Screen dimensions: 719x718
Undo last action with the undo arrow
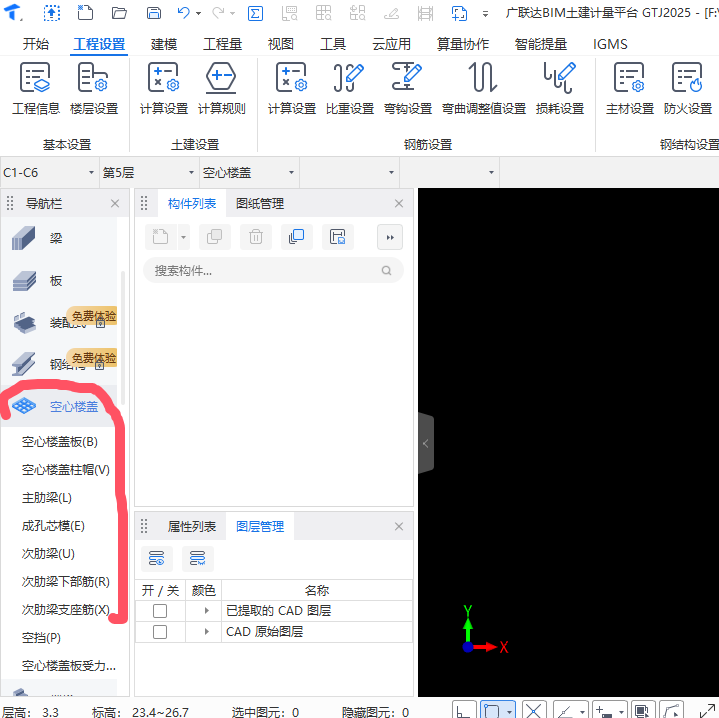[183, 12]
